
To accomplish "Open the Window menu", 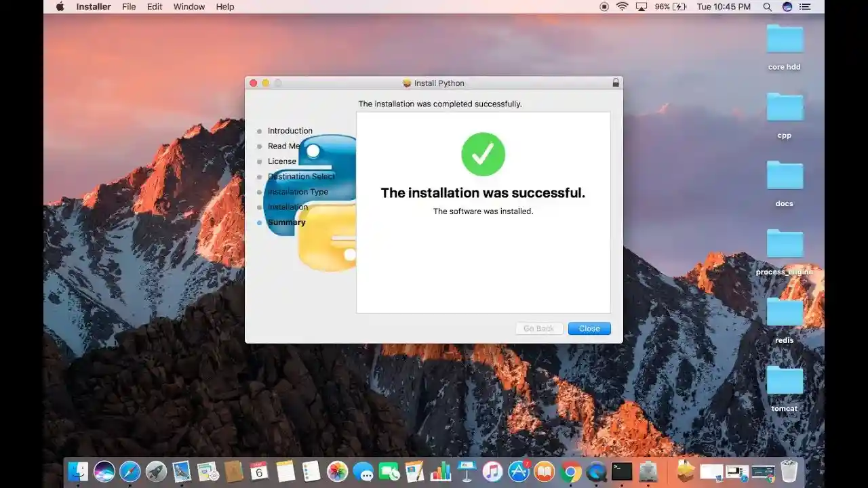I will point(189,7).
